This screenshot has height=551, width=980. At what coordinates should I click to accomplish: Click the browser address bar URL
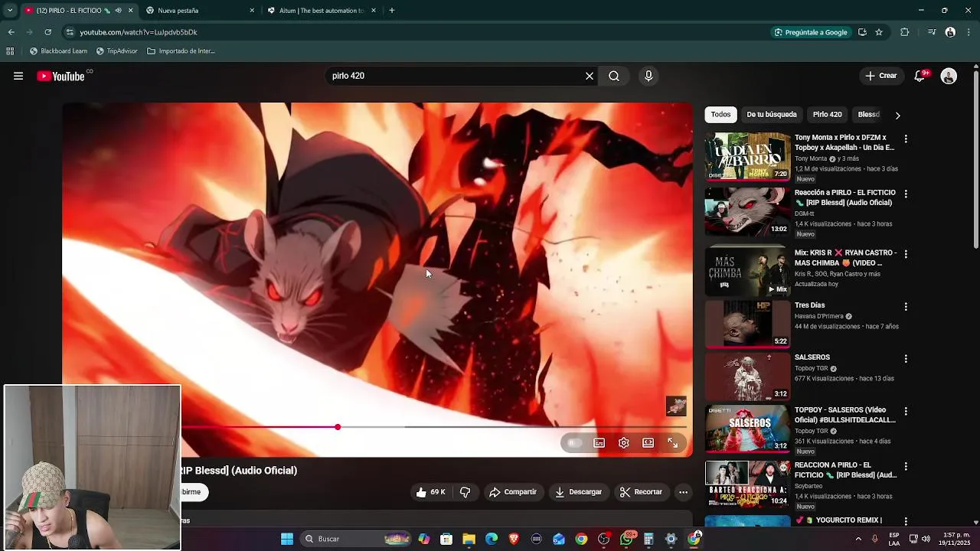(x=139, y=32)
